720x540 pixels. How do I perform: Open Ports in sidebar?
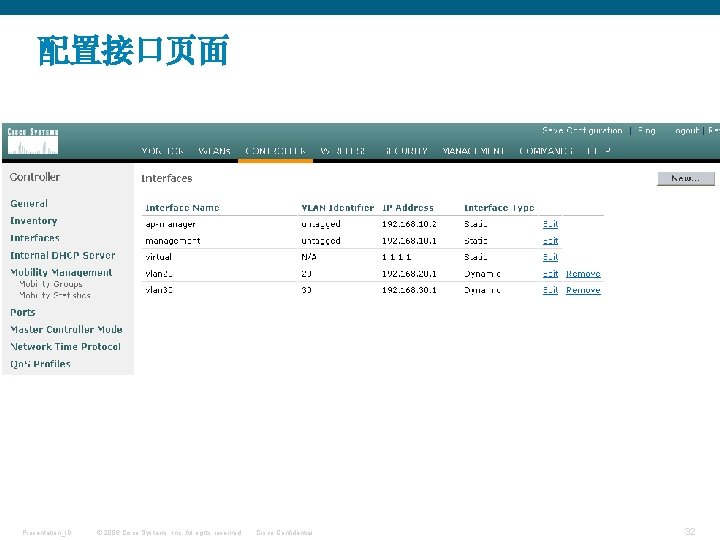click(22, 312)
